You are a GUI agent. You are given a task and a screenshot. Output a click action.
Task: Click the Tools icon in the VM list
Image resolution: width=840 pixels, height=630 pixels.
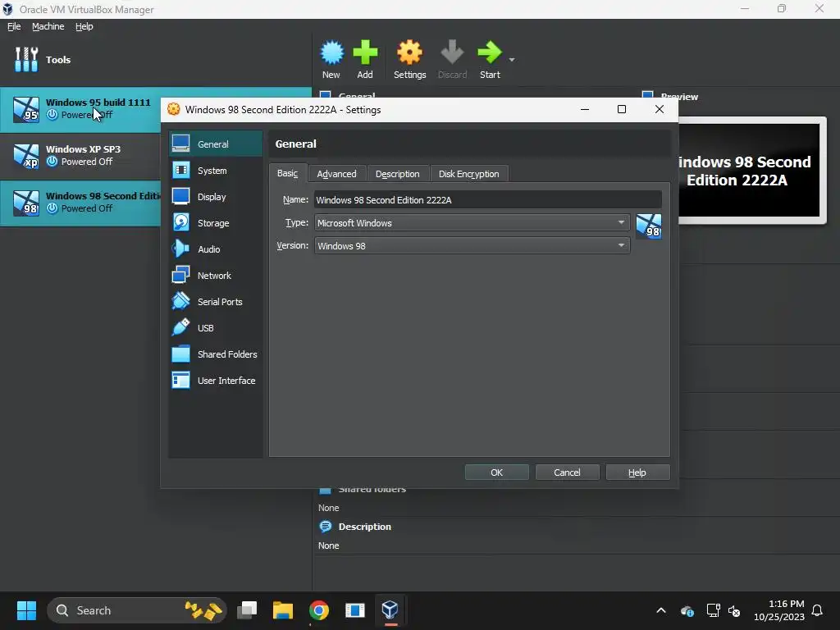(26, 59)
